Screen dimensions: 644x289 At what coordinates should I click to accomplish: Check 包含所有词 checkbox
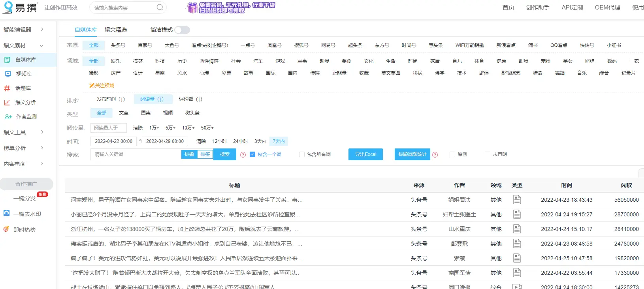(302, 154)
